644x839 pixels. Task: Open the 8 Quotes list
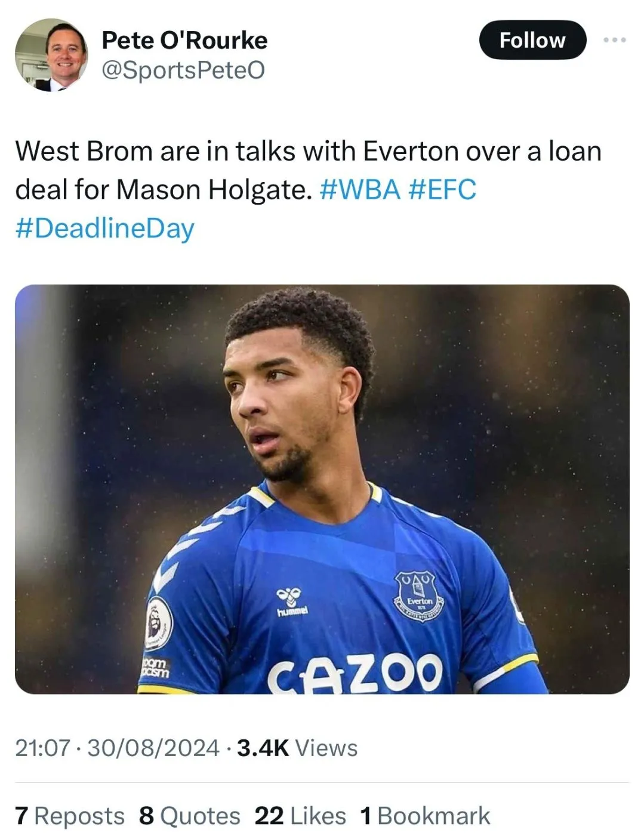pos(190,816)
